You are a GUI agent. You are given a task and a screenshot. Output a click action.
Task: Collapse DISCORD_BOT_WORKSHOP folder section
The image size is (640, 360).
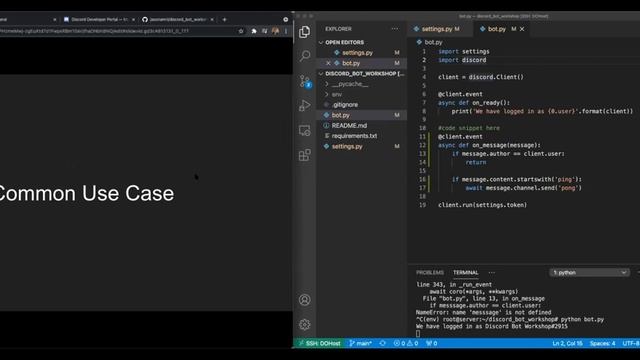pos(361,73)
